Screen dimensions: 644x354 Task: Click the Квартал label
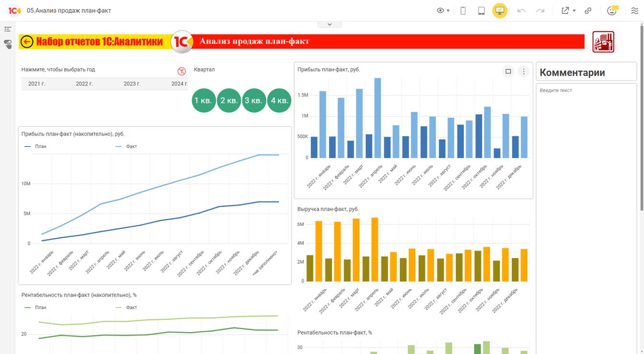[204, 70]
